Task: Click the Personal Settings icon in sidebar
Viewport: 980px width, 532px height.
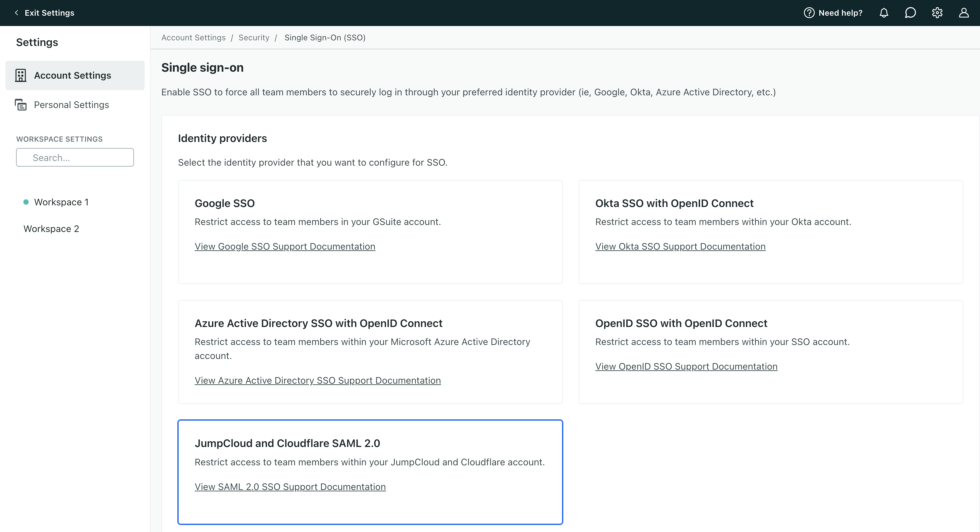Action: (x=21, y=105)
